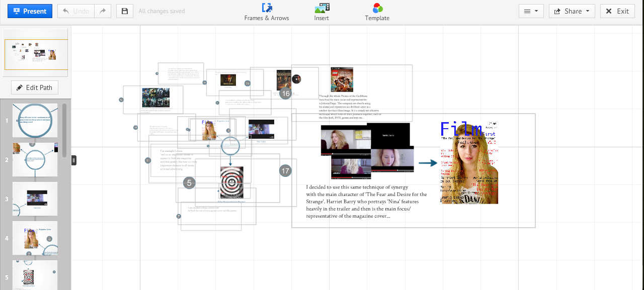This screenshot has width=644, height=290.
Task: Open the Share dropdown
Action: 572,11
